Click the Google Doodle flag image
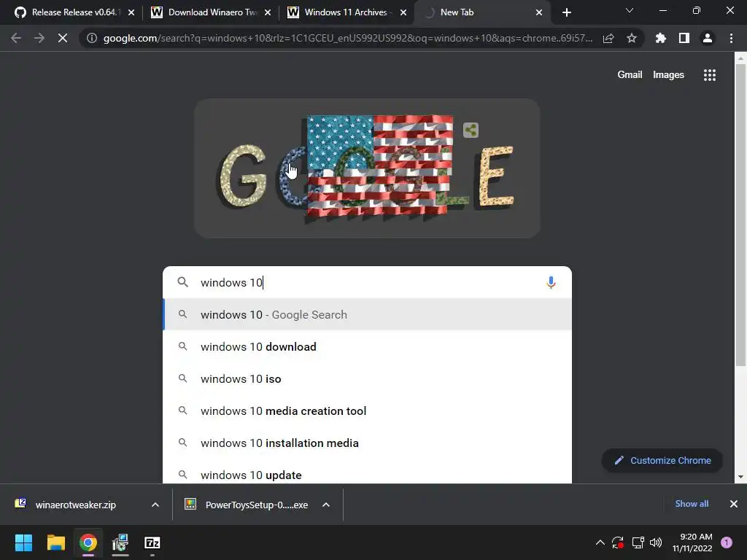This screenshot has height=560, width=747. click(379, 166)
